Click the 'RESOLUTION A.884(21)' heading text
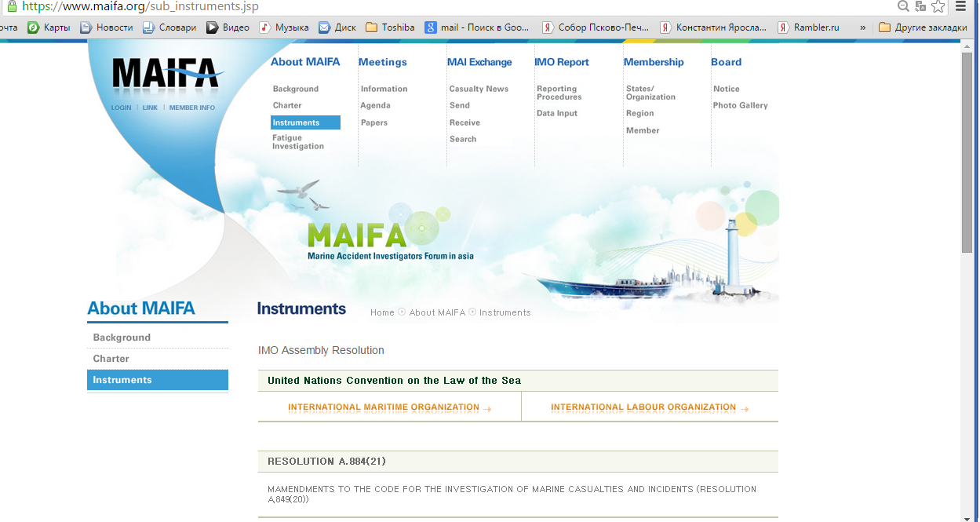The image size is (980, 522). click(326, 462)
